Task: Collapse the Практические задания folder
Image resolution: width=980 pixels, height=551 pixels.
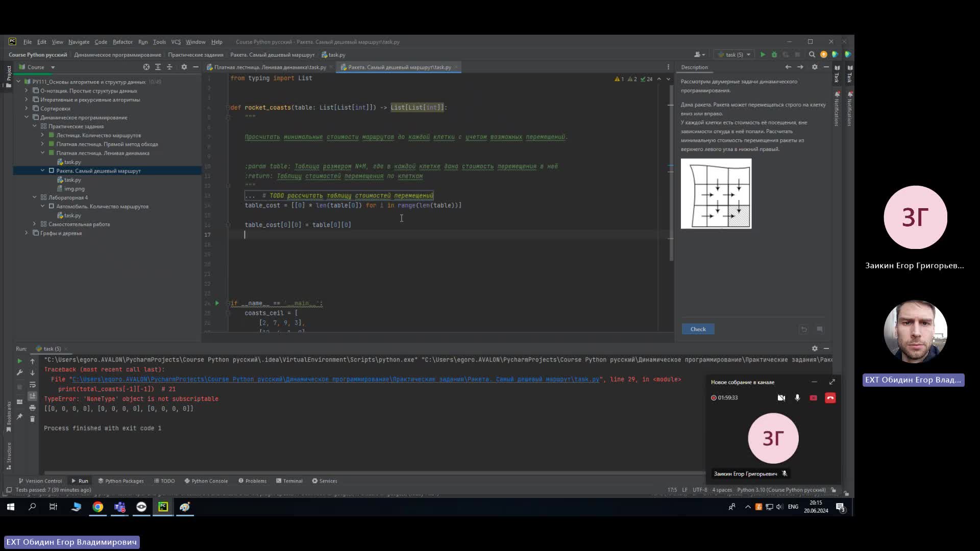Action: point(35,127)
